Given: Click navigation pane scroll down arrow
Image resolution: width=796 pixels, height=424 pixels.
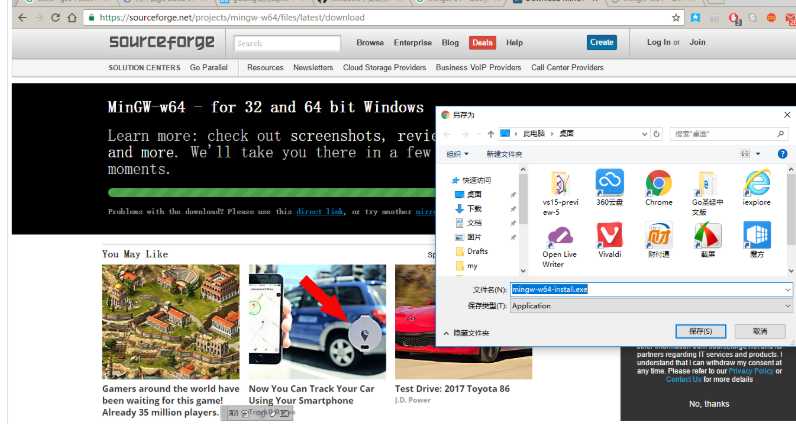Looking at the screenshot, I should (523, 271).
